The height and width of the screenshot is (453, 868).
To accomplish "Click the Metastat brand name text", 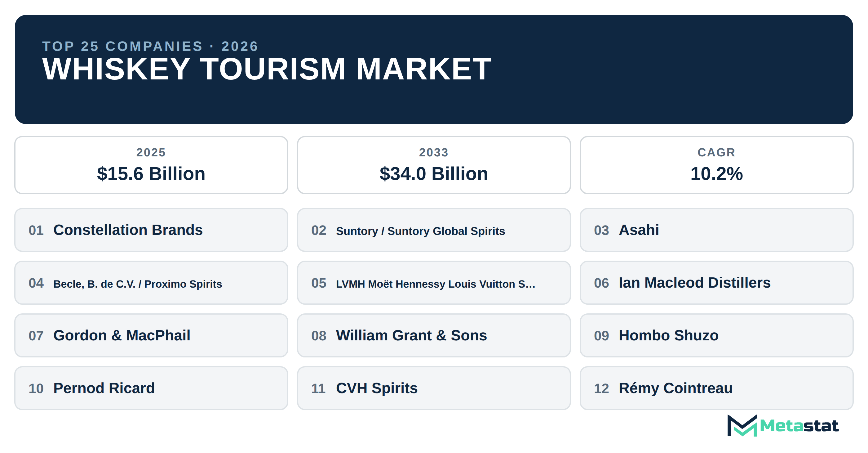I will (799, 426).
